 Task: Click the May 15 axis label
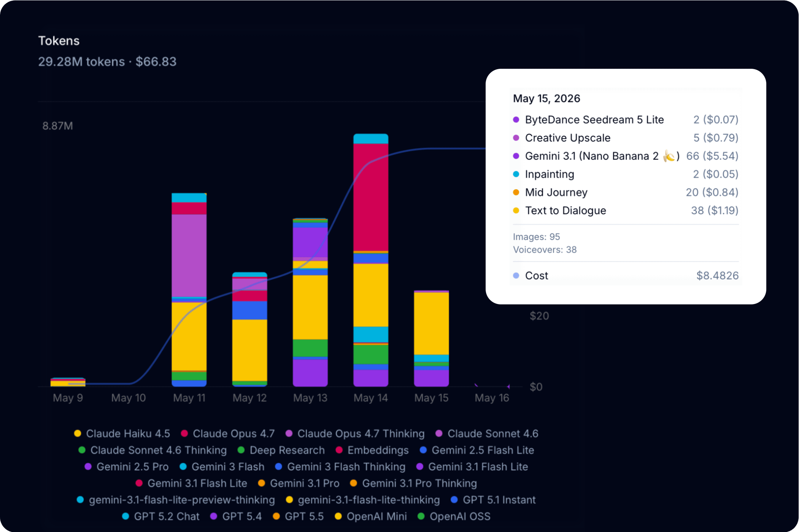[431, 398]
